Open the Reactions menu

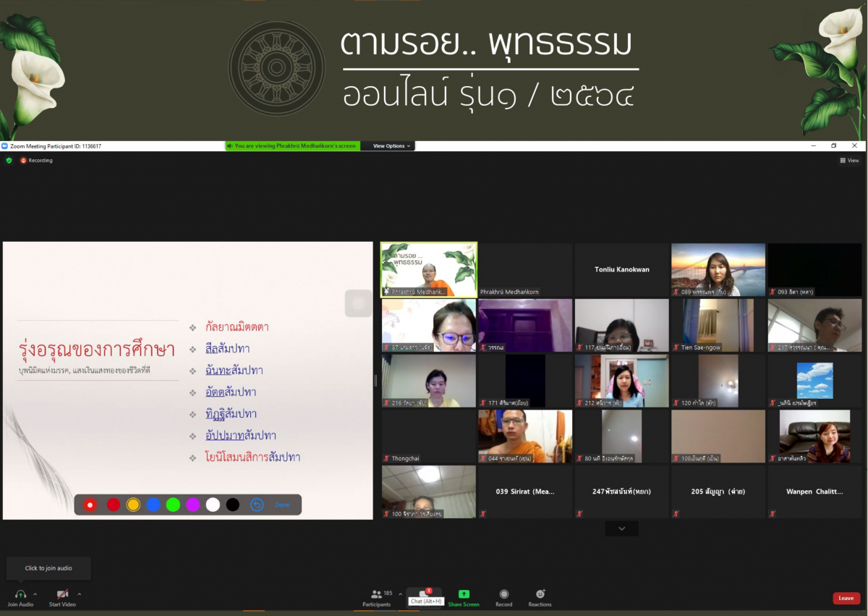pos(540,594)
